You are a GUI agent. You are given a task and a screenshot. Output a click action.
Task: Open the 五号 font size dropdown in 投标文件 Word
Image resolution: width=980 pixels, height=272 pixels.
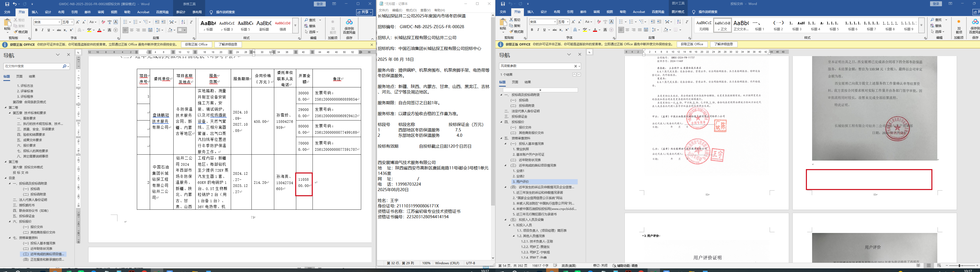[x=567, y=22]
